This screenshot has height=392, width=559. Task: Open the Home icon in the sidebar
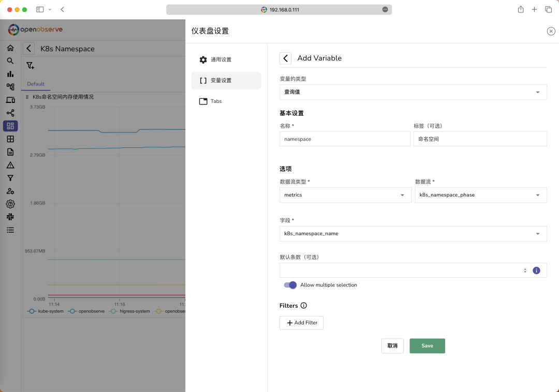[10, 48]
